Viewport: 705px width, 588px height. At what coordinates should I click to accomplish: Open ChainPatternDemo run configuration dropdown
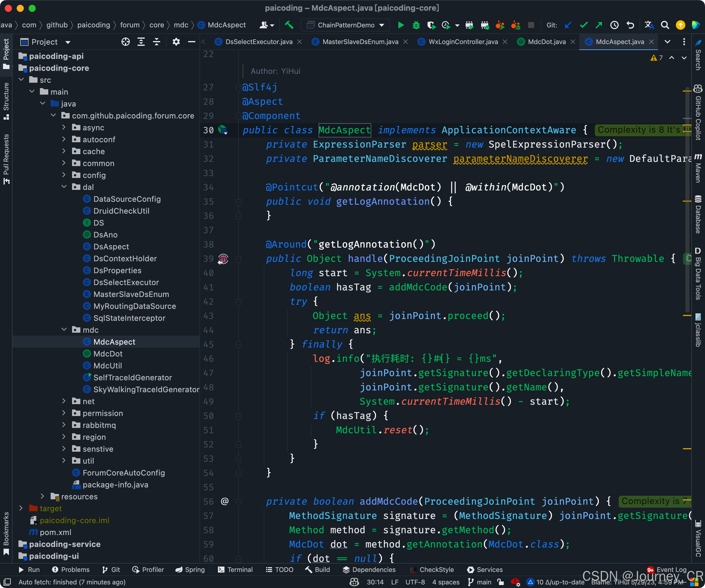tap(346, 25)
